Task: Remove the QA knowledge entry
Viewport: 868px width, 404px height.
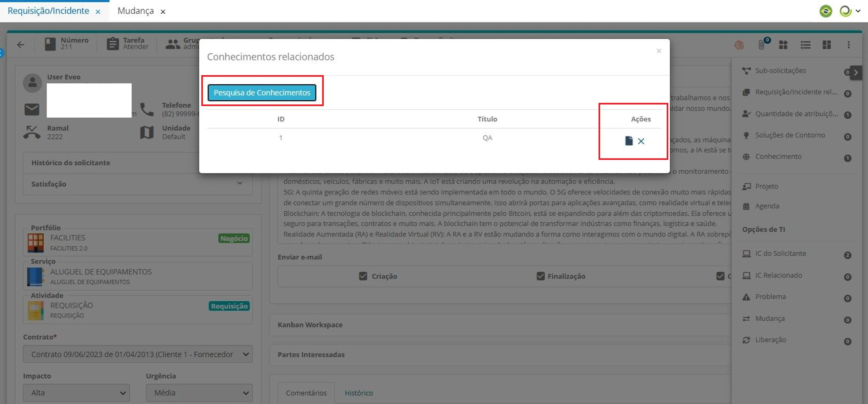Action: point(641,141)
